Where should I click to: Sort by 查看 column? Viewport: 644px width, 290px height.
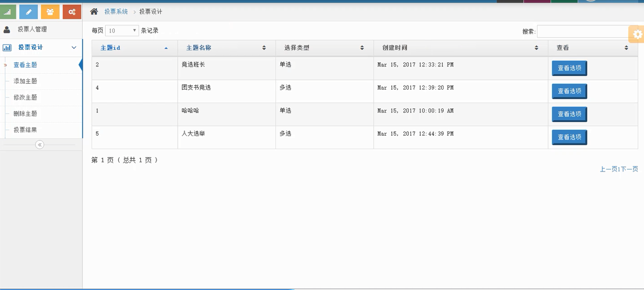(593, 48)
